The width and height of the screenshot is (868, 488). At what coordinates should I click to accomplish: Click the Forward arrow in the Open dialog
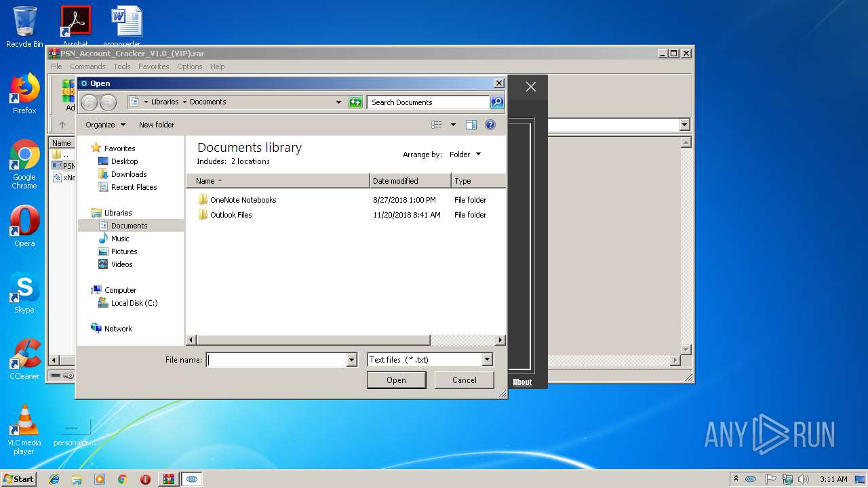108,102
